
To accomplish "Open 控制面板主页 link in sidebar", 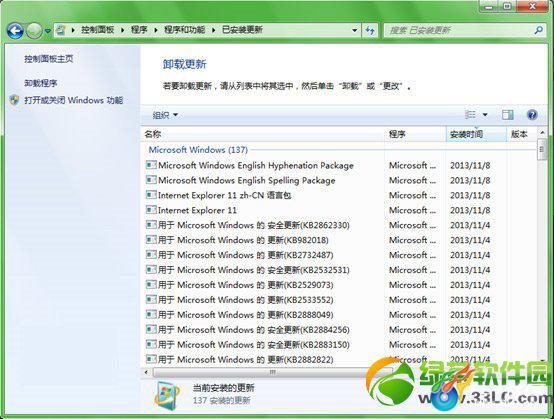I will tap(48, 59).
